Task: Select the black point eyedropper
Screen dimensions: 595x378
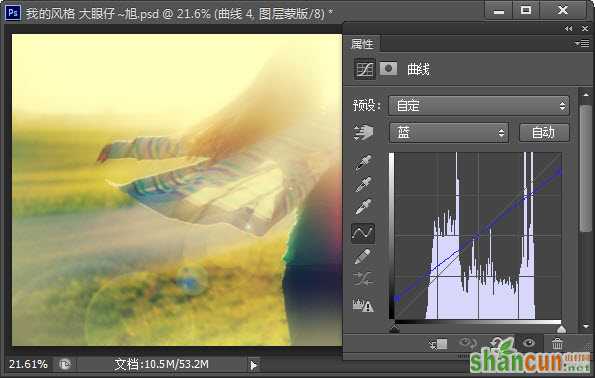Action: tap(364, 162)
